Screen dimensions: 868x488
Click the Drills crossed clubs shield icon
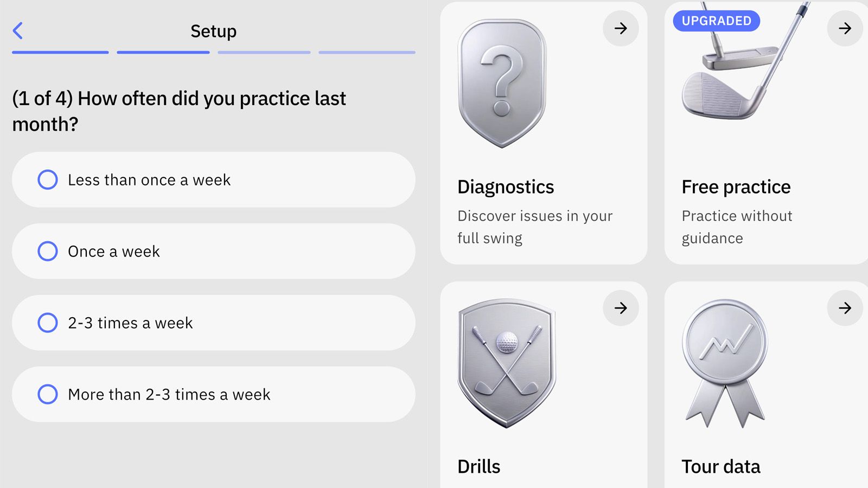(x=507, y=362)
